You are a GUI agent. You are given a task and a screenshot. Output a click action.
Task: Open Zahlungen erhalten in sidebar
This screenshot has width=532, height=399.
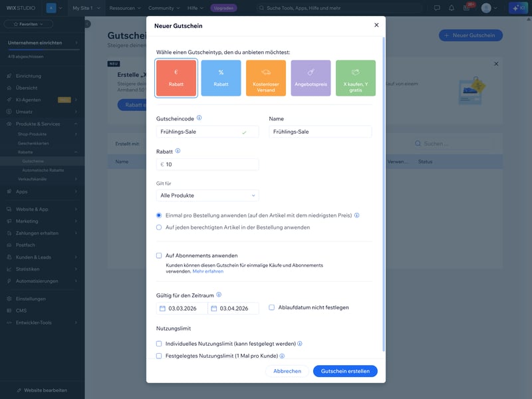point(43,233)
